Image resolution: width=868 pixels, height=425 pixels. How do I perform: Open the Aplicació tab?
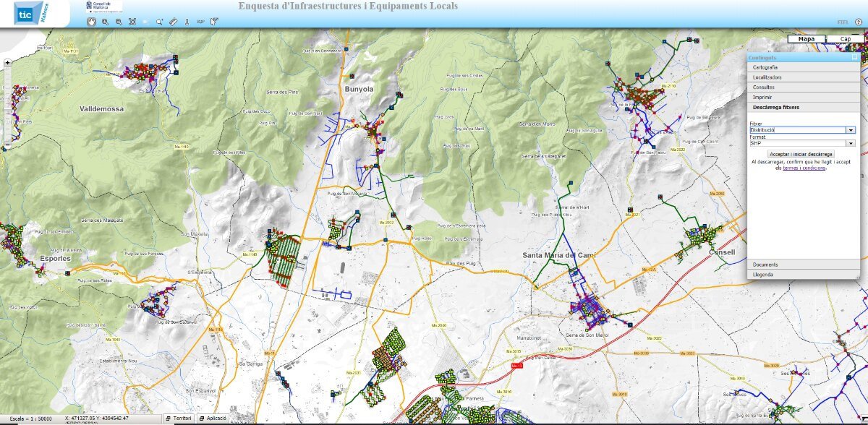tap(213, 418)
